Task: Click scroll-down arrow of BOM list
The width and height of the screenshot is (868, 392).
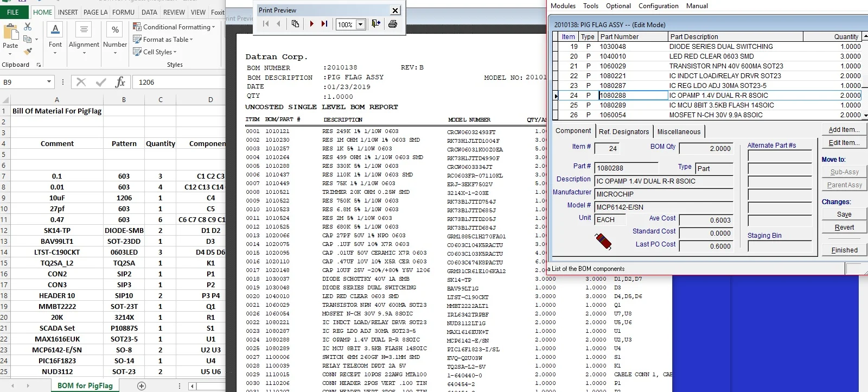Action: point(865,115)
